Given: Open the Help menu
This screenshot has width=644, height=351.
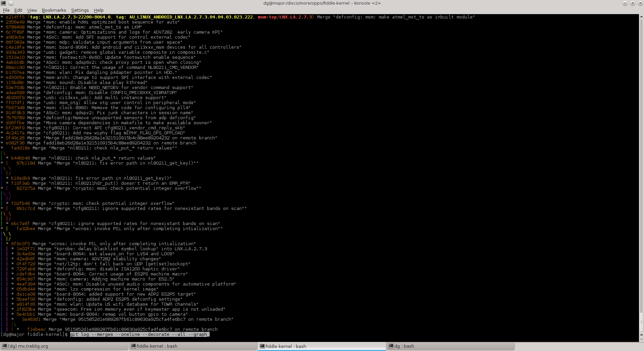Looking at the screenshot, I should tap(99, 10).
